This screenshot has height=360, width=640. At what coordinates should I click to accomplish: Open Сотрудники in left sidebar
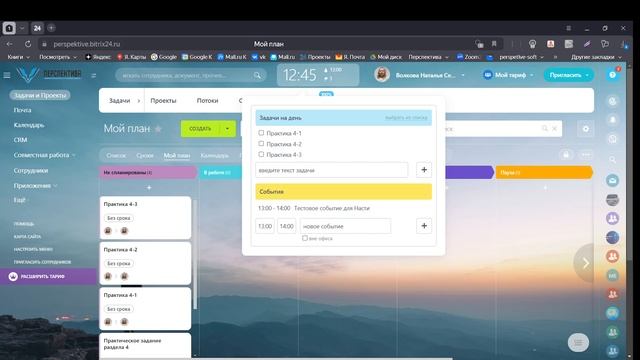pos(31,170)
